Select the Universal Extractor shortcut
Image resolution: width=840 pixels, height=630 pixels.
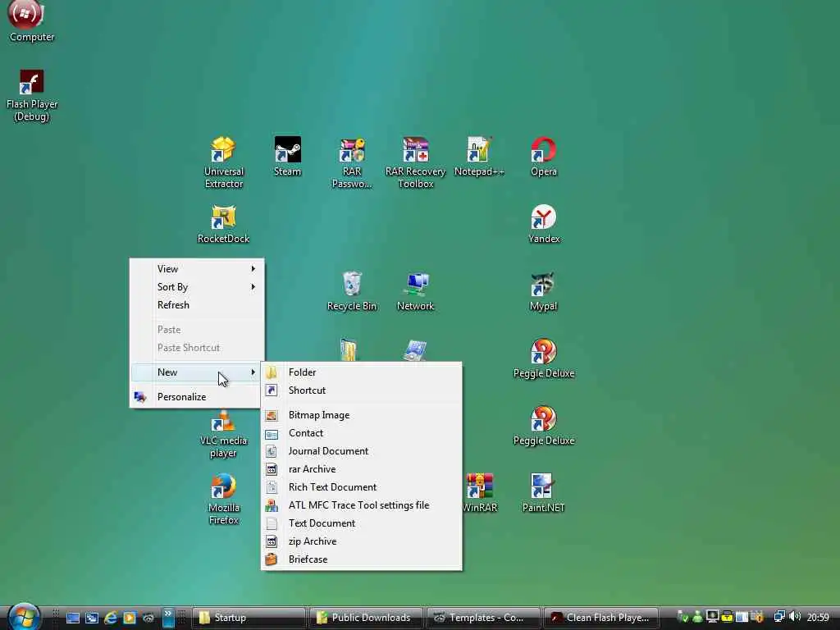pos(223,162)
